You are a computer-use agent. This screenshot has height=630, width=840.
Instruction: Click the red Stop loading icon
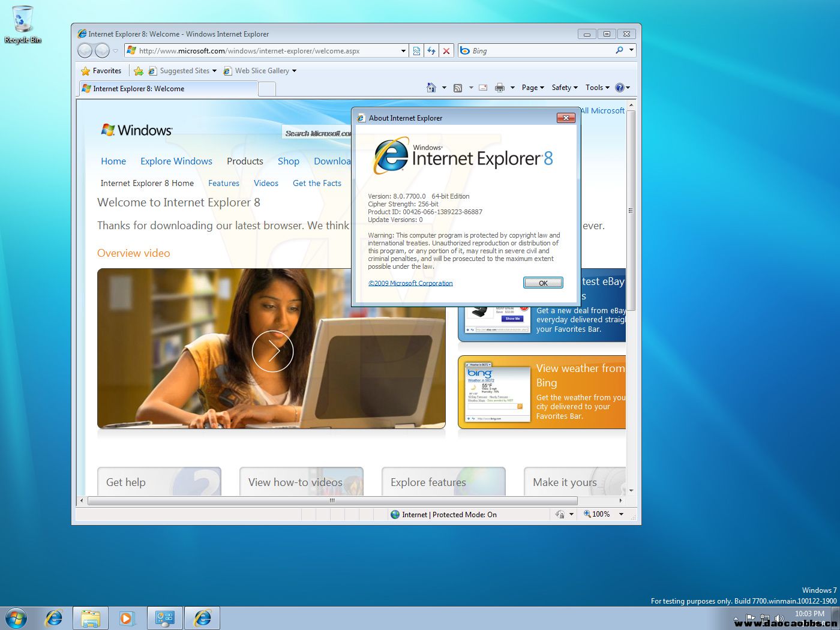446,51
